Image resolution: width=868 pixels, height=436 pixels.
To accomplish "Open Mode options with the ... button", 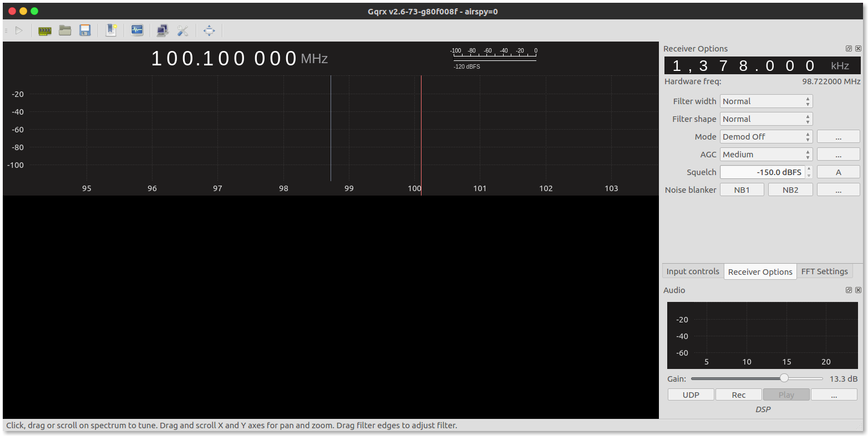I will (838, 137).
